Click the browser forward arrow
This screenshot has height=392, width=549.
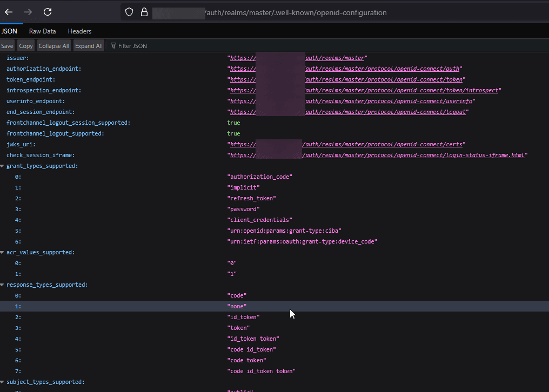coord(28,12)
